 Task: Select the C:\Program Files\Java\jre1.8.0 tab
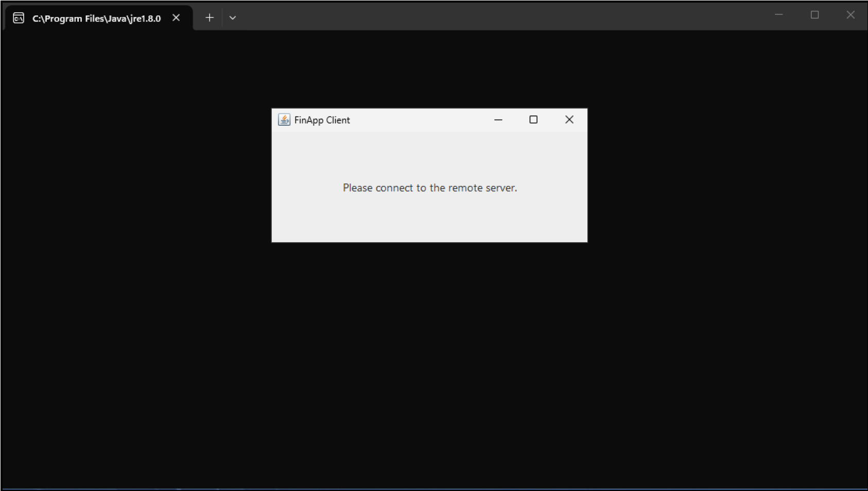point(96,19)
